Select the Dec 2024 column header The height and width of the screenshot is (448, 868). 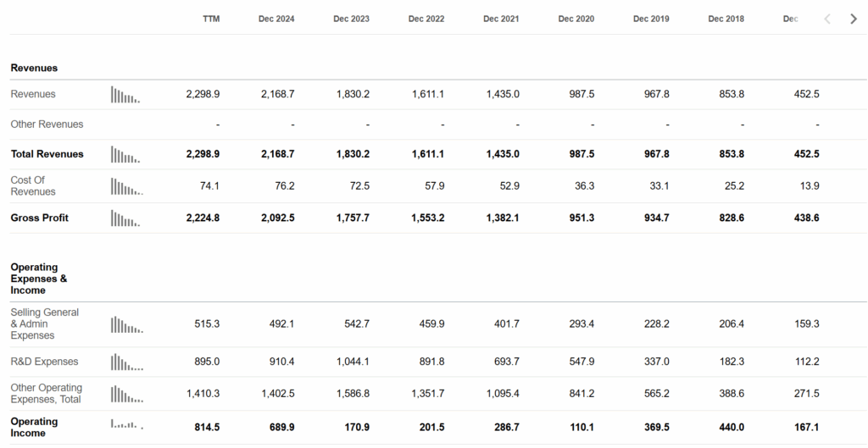[x=276, y=19]
